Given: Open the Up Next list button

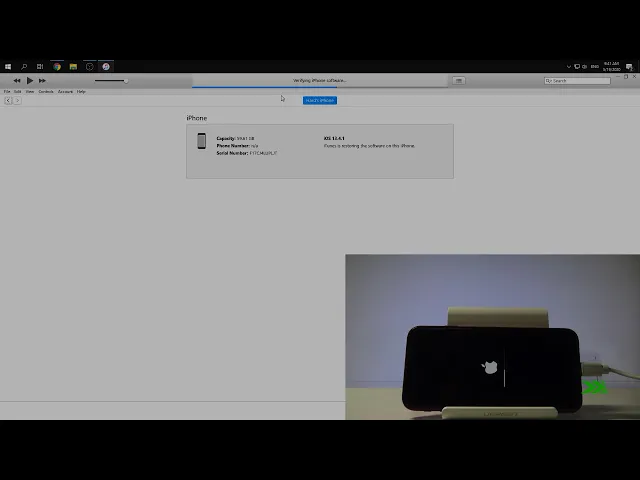Looking at the screenshot, I should [x=459, y=81].
